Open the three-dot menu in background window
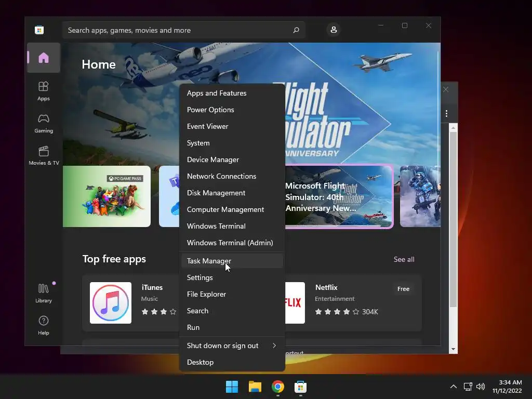Viewport: 532px width, 399px height. (446, 113)
